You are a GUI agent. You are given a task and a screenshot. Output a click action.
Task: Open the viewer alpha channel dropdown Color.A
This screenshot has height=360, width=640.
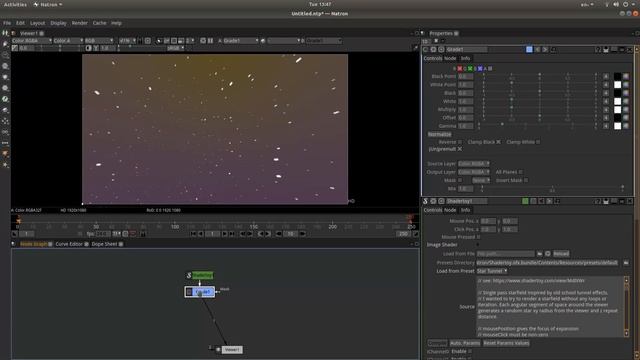68,41
